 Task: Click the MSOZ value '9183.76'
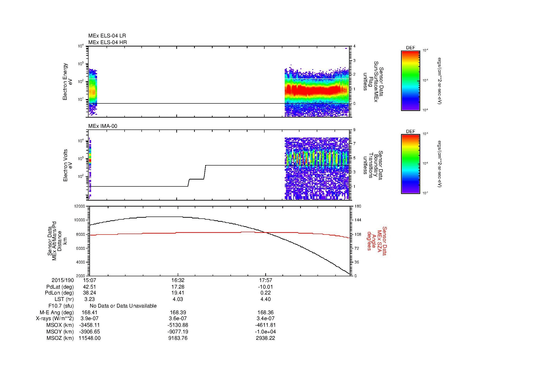click(x=178, y=338)
